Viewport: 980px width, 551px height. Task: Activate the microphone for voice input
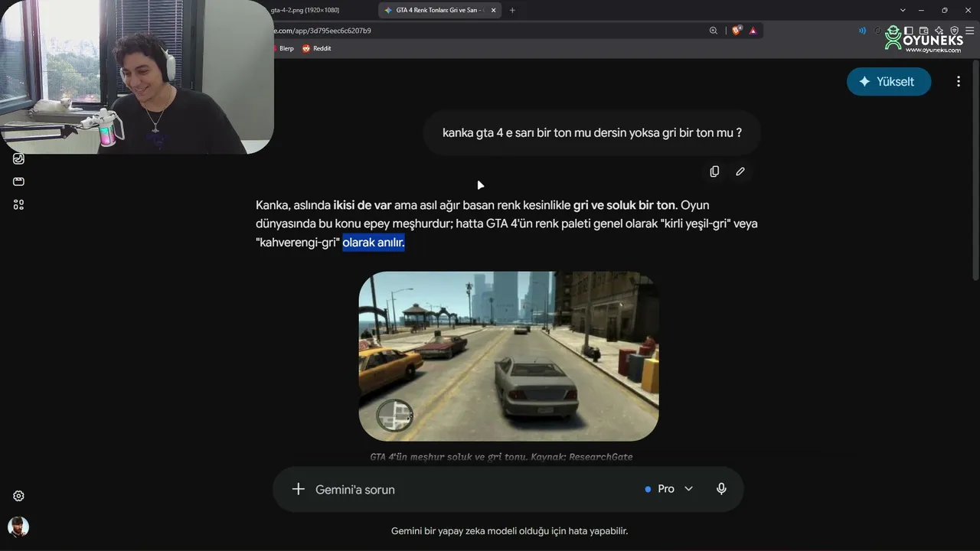pyautogui.click(x=721, y=489)
